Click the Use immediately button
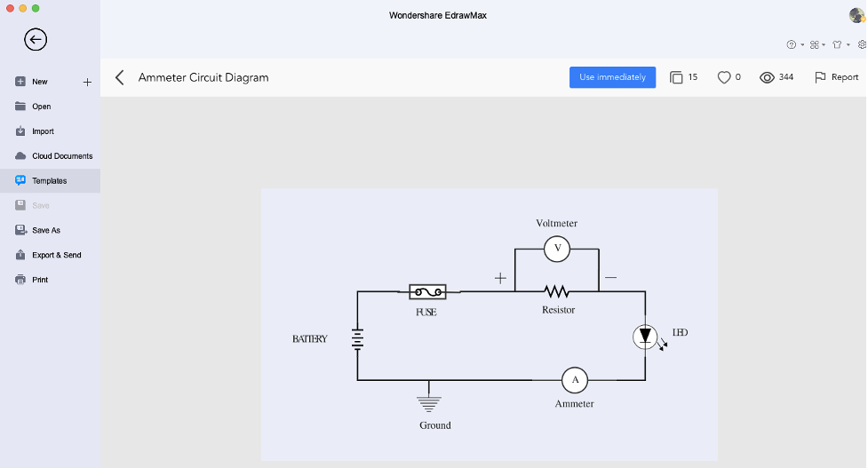 [x=612, y=77]
